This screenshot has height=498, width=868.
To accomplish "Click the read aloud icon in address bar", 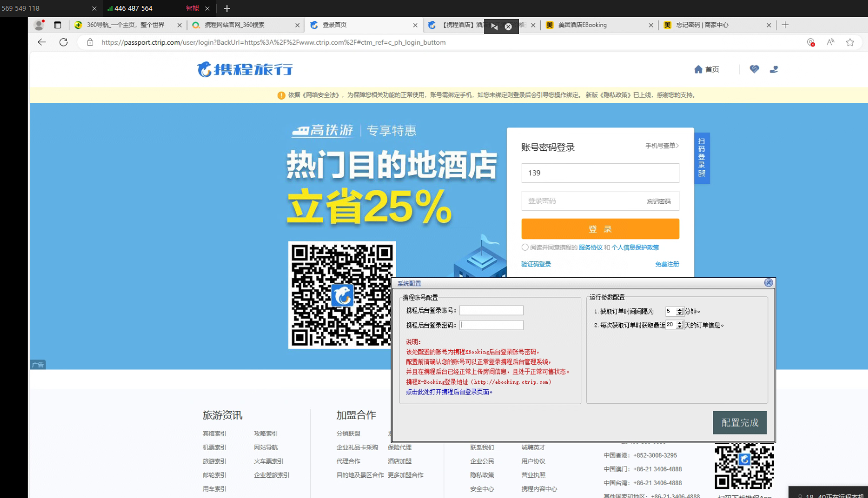I will coord(830,42).
